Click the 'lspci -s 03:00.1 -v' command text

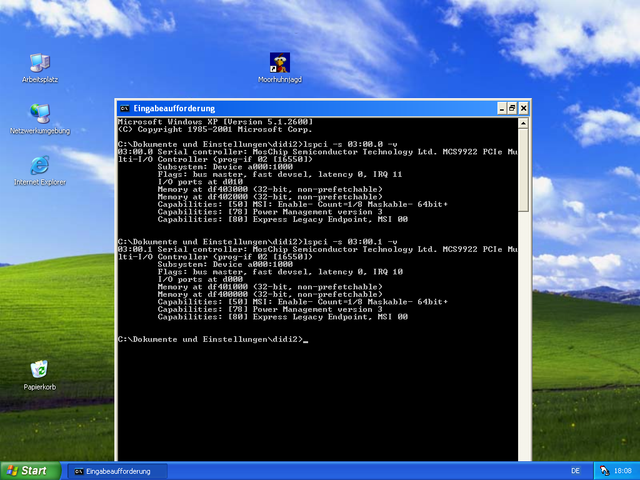[x=351, y=242]
